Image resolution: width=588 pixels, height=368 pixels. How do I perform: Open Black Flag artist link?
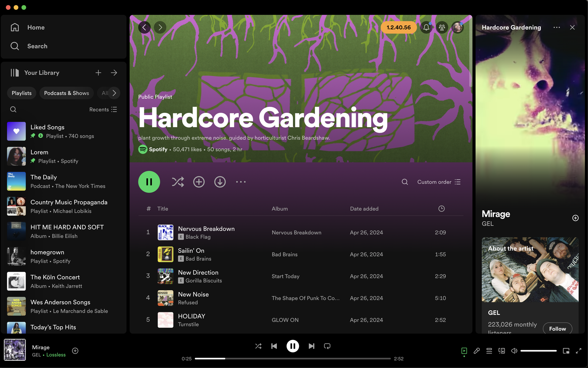coord(198,237)
